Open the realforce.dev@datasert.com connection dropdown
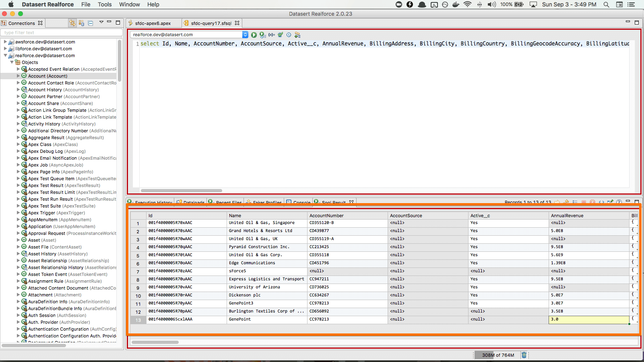This screenshot has width=644, height=362. [245, 35]
